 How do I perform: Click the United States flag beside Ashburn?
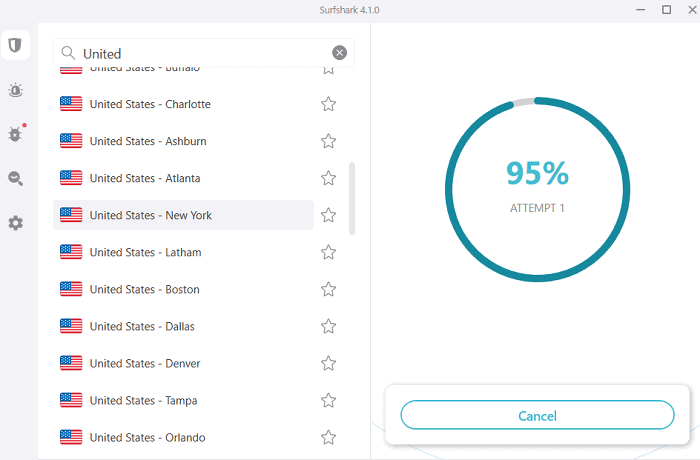point(71,141)
